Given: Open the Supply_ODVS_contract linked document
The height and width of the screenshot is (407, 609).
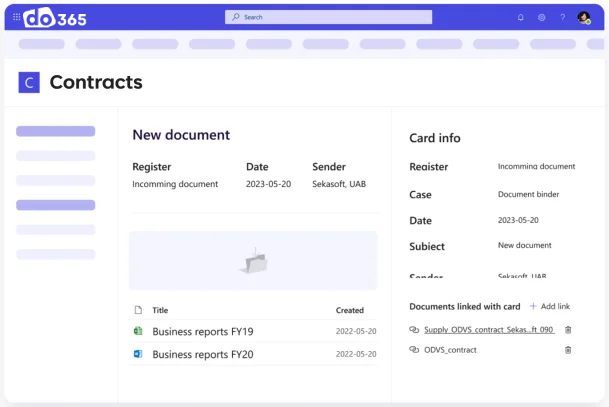Looking at the screenshot, I should (488, 329).
